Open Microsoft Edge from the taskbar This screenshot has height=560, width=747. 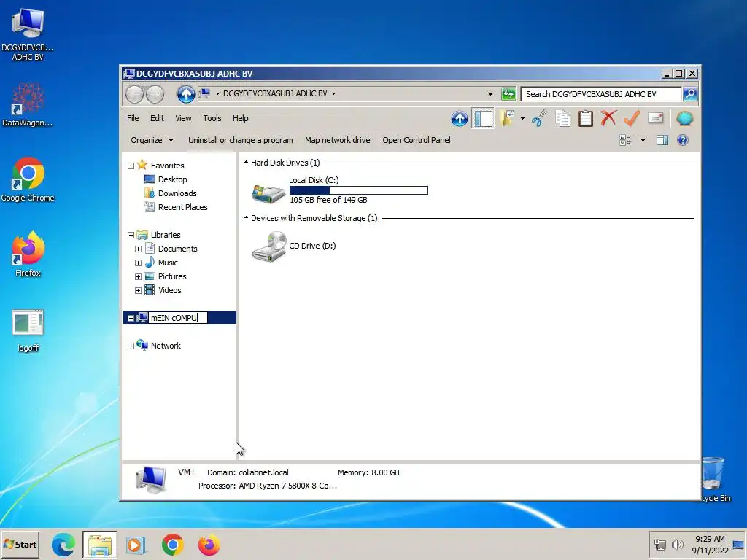pyautogui.click(x=63, y=545)
